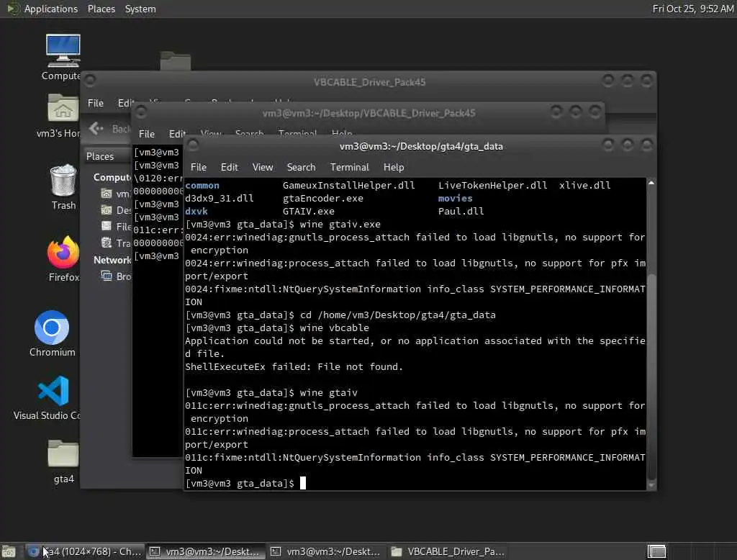
Task: Switch to first vm3@vm3 terminal taskbar button
Action: 205,551
